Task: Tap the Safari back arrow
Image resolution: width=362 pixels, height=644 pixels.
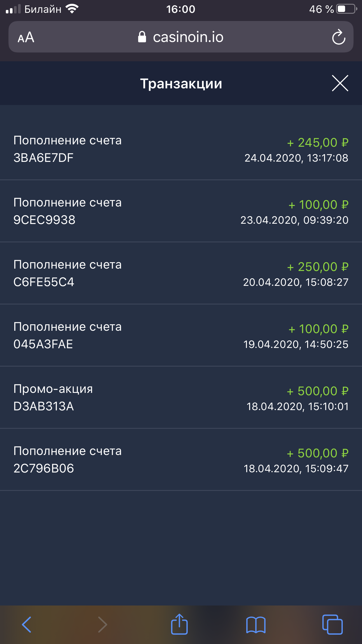Action: (x=27, y=624)
